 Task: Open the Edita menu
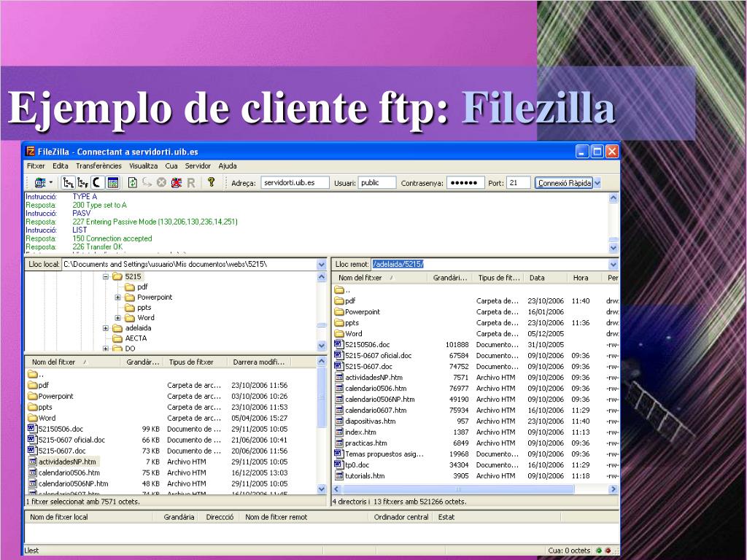(x=60, y=166)
